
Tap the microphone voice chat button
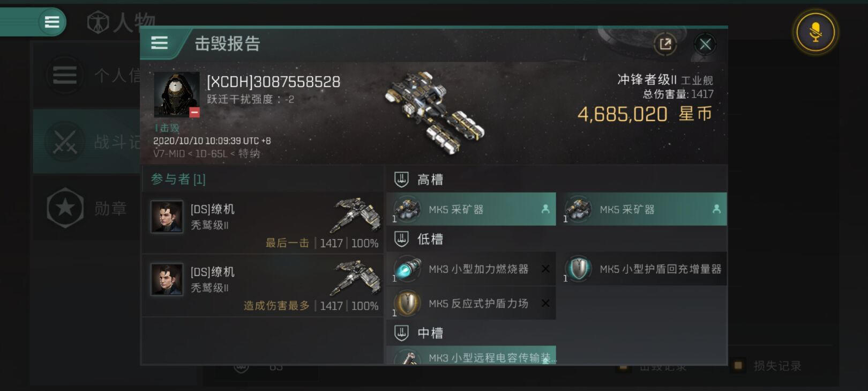tap(815, 32)
